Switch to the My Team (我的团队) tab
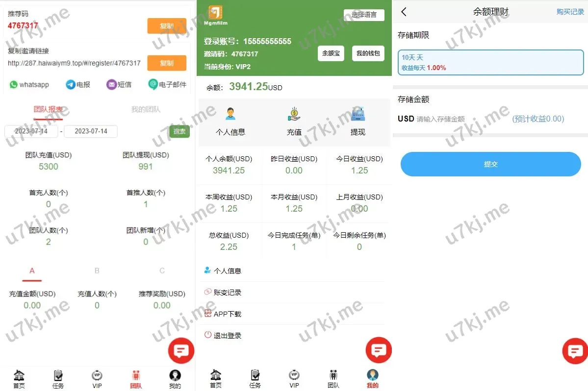The height and width of the screenshot is (391, 588). click(x=146, y=109)
